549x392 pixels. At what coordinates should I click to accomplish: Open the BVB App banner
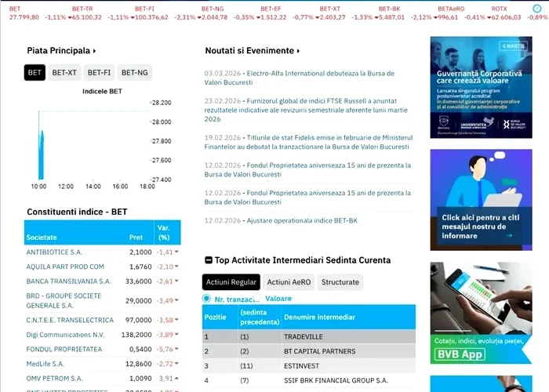(481, 313)
